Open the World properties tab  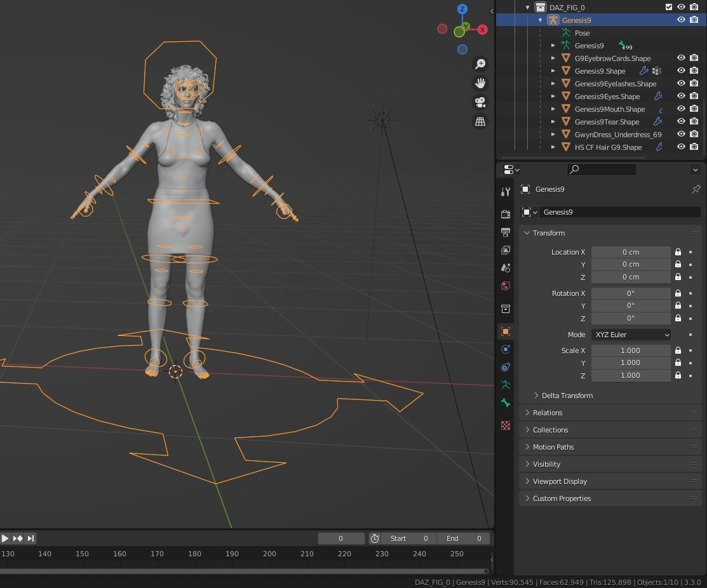506,286
